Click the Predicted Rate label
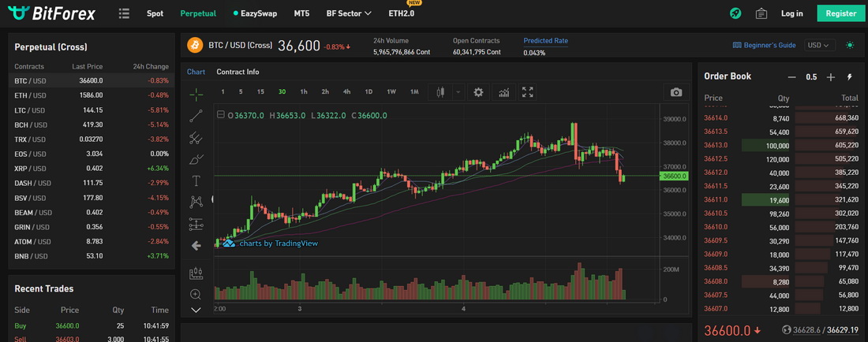 (x=545, y=41)
